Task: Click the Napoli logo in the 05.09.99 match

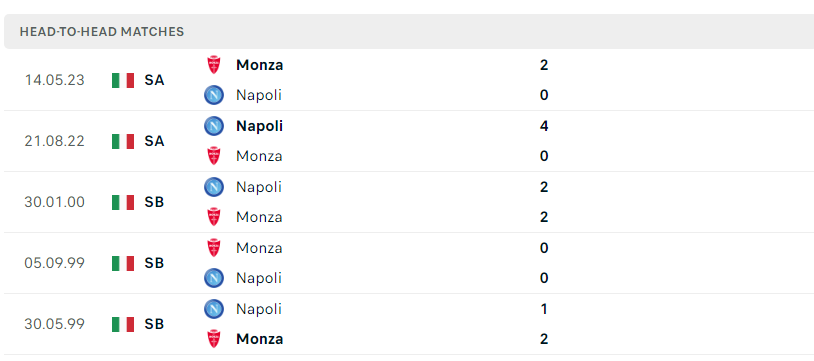Action: pos(213,278)
